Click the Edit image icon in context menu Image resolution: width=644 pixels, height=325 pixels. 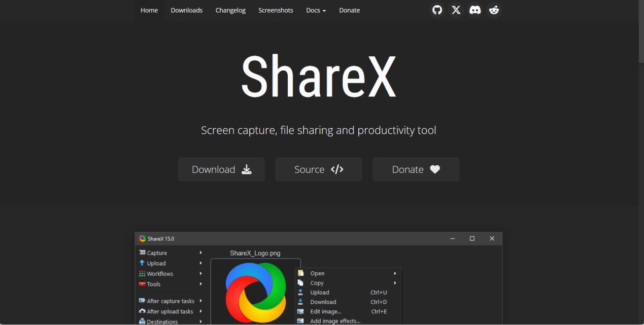pos(300,311)
